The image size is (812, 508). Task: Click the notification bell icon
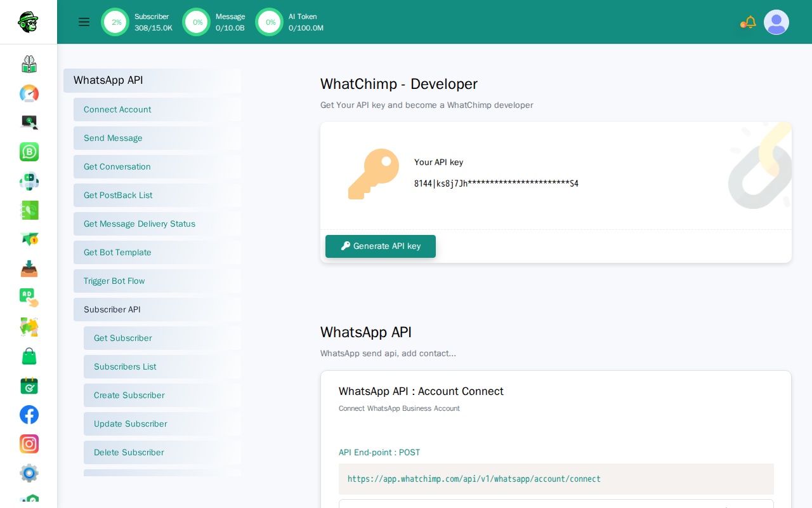pos(750,22)
